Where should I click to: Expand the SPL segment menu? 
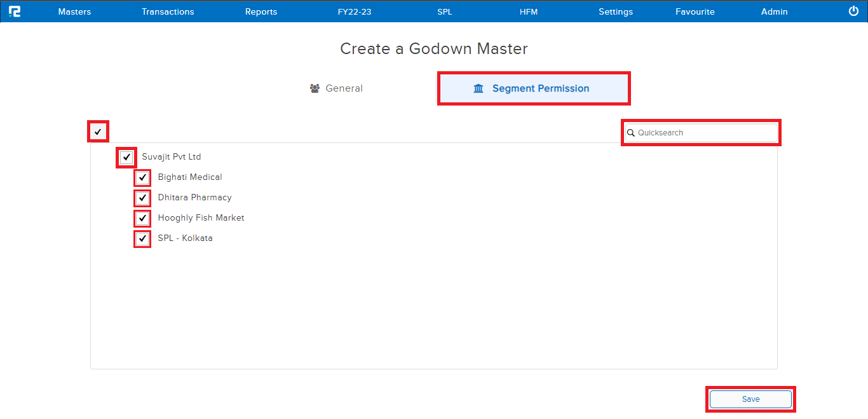445,11
